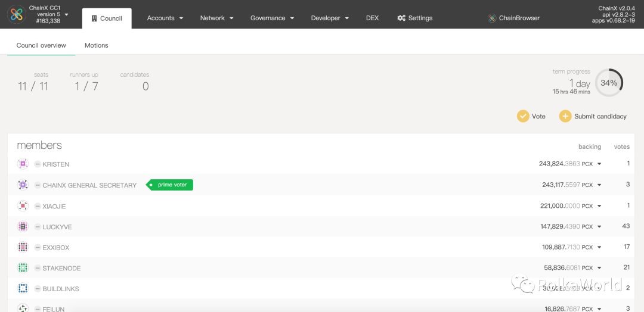
Task: Click the prime voter green tag
Action: (x=171, y=185)
